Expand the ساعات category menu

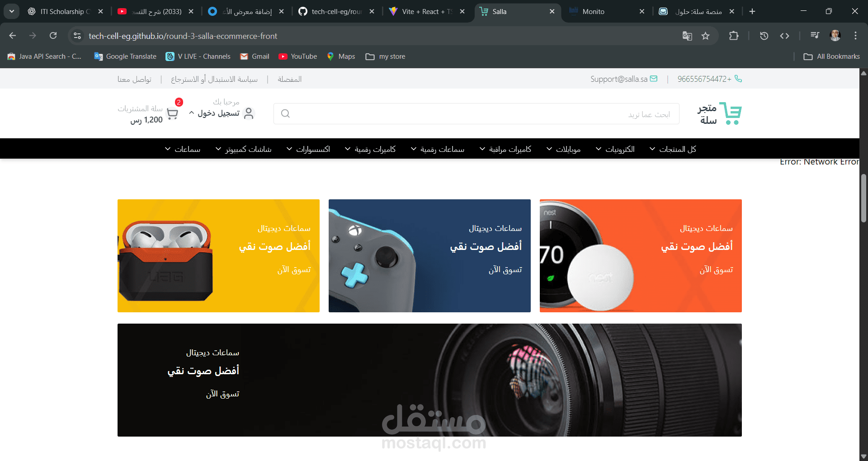click(183, 149)
